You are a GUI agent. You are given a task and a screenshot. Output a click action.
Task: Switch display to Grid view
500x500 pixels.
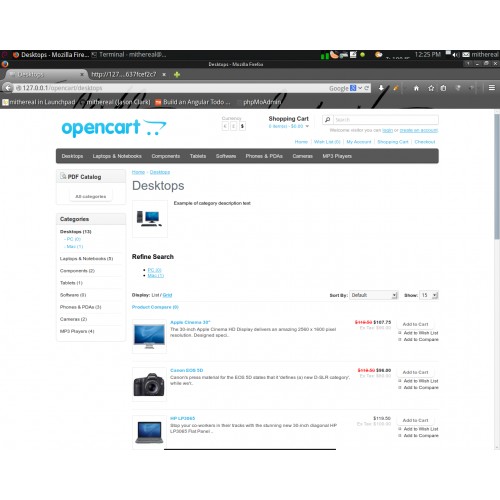point(167,295)
